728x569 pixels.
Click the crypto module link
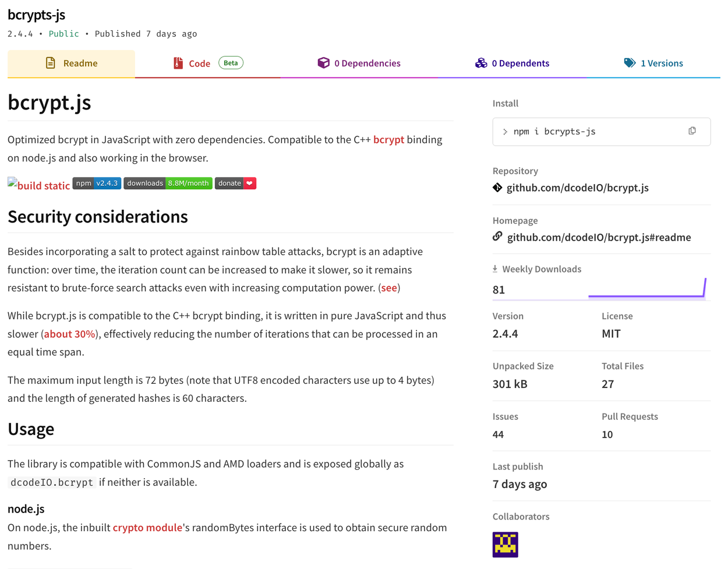(x=149, y=527)
